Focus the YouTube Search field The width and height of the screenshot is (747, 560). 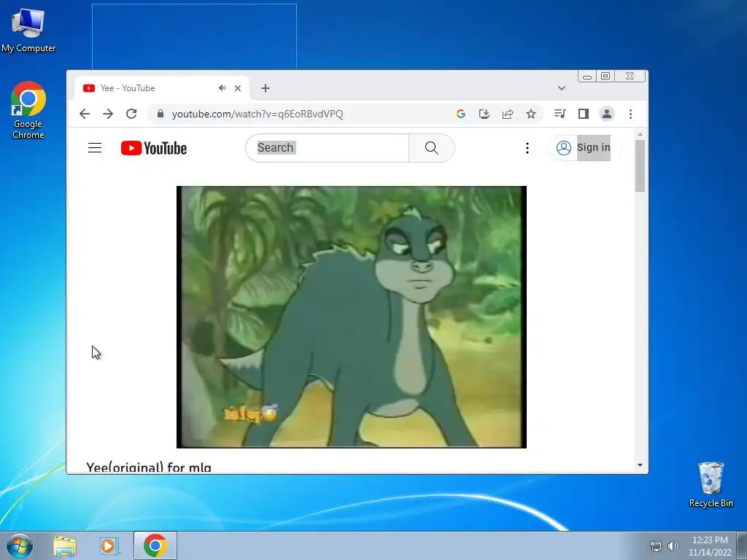tap(328, 147)
